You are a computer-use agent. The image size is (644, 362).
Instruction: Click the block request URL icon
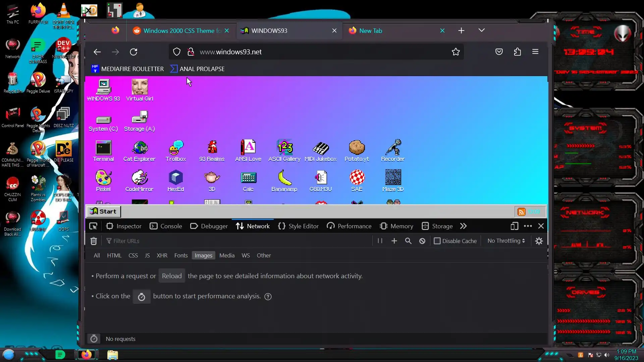point(422,241)
